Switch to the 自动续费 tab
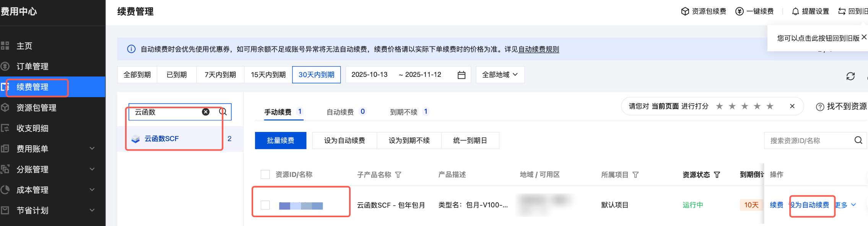Screen dimensions: 868x226 346,112
